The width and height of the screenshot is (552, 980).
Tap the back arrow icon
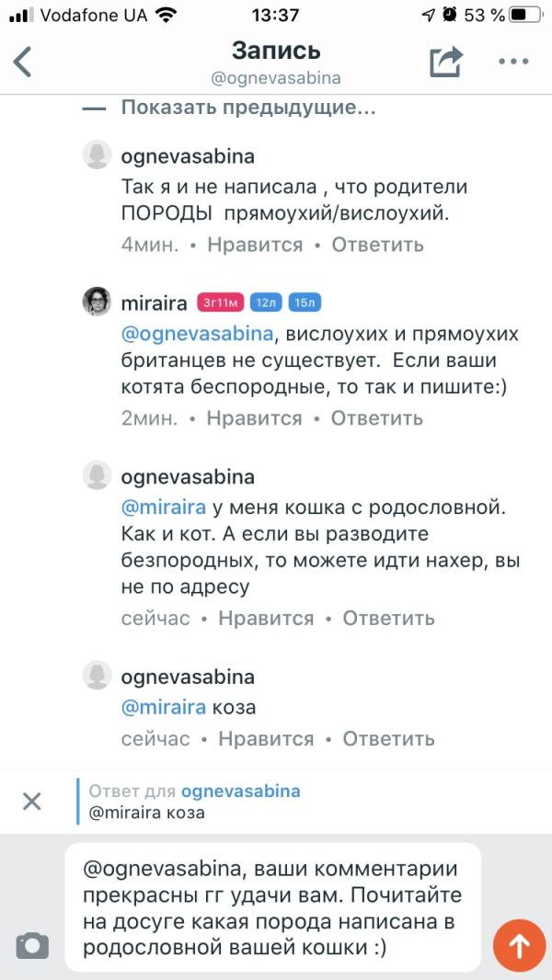point(23,62)
